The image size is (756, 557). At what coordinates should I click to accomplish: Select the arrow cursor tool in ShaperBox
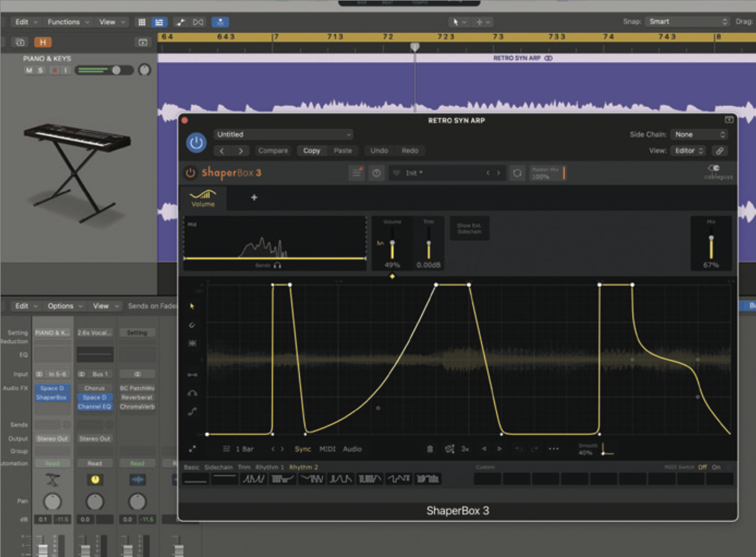pyautogui.click(x=192, y=306)
